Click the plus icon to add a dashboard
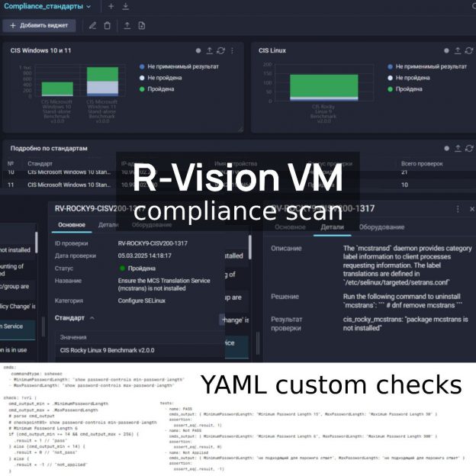The height and width of the screenshot is (476, 476). pyautogui.click(x=111, y=6)
